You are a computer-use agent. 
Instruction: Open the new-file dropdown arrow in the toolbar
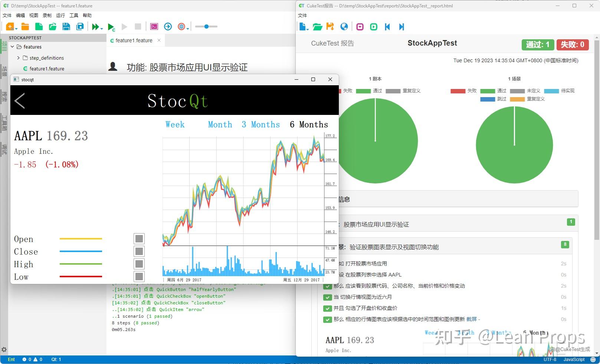16,29
